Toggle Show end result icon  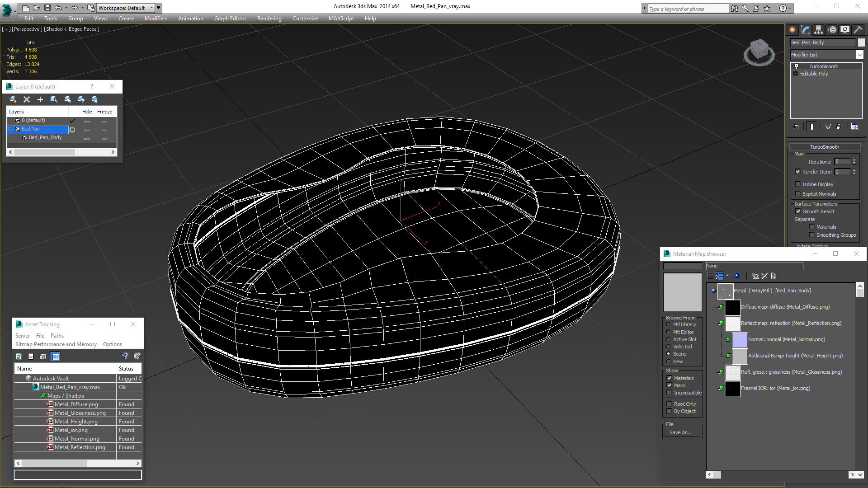click(812, 127)
